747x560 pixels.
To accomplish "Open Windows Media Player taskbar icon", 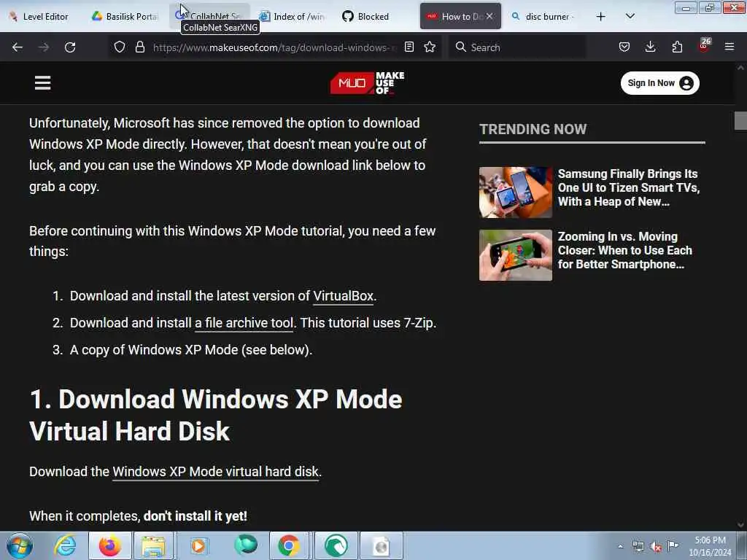I will [x=198, y=545].
